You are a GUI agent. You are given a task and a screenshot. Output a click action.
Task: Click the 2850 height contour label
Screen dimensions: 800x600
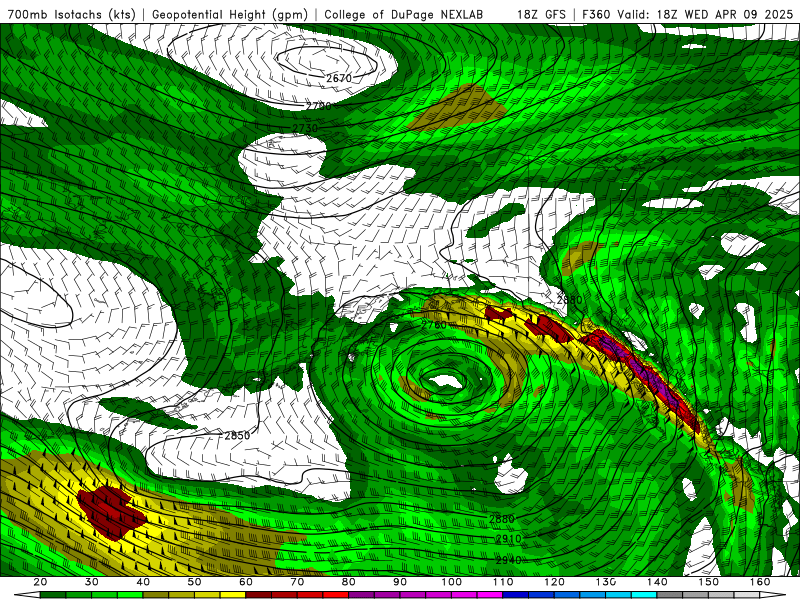237,436
